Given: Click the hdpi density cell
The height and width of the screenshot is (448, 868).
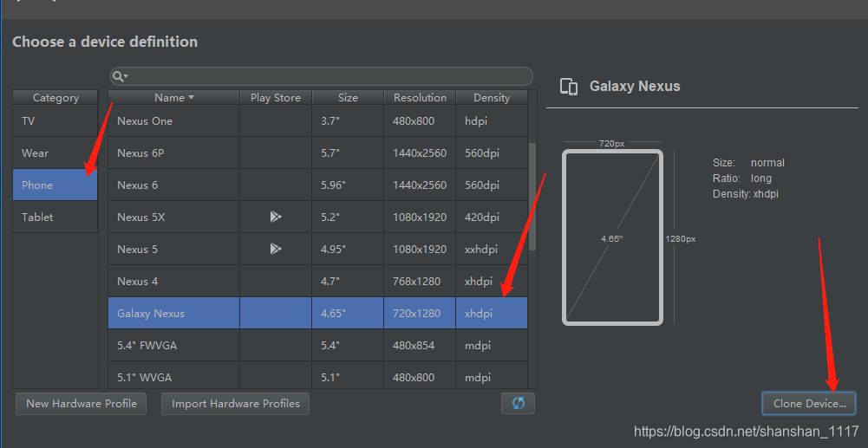Looking at the screenshot, I should (x=492, y=120).
